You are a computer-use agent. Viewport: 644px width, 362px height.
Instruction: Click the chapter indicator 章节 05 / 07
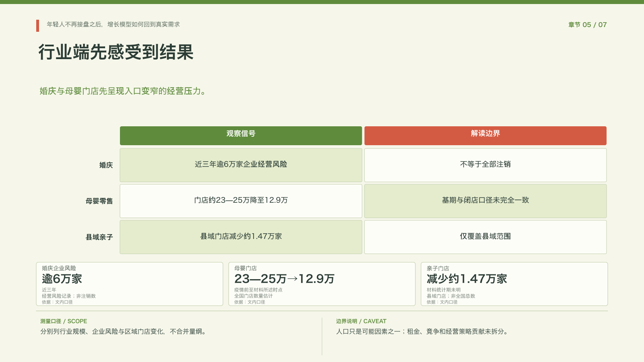pos(587,25)
